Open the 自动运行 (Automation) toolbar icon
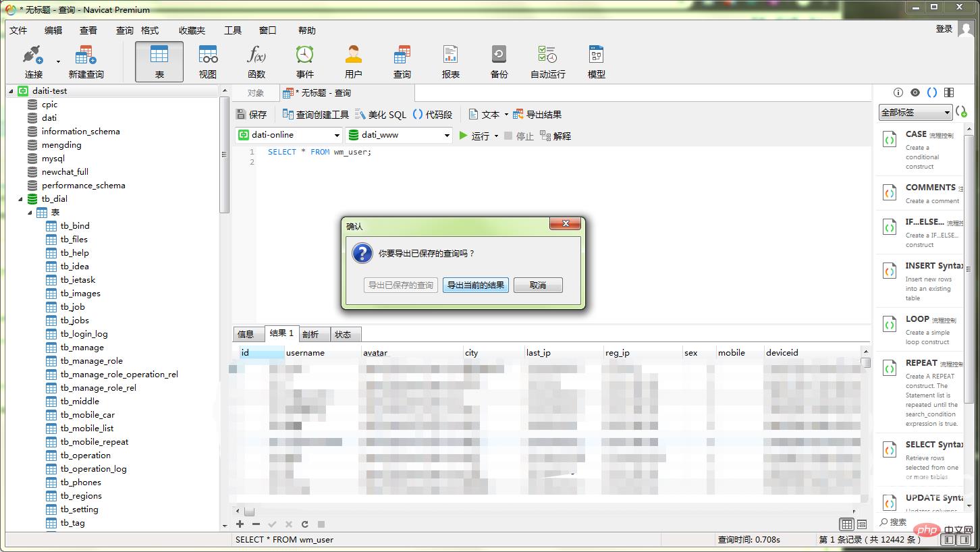Screen dimensions: 980x552 548,62
